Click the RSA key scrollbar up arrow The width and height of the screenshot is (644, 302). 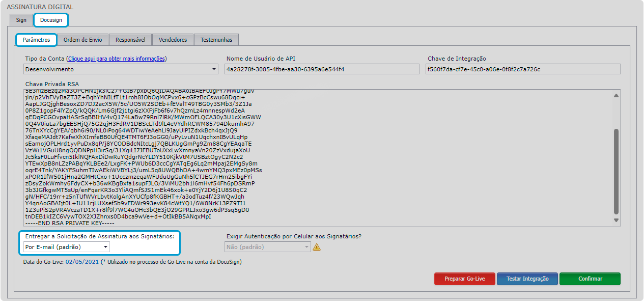616,95
